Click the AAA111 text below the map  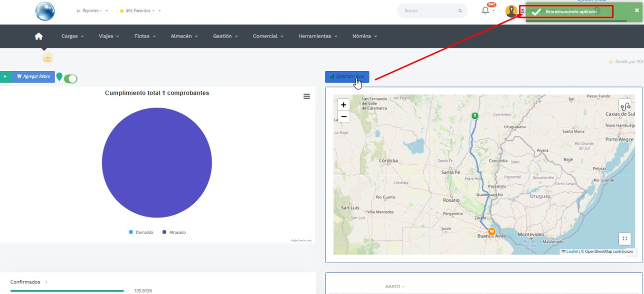tap(395, 287)
